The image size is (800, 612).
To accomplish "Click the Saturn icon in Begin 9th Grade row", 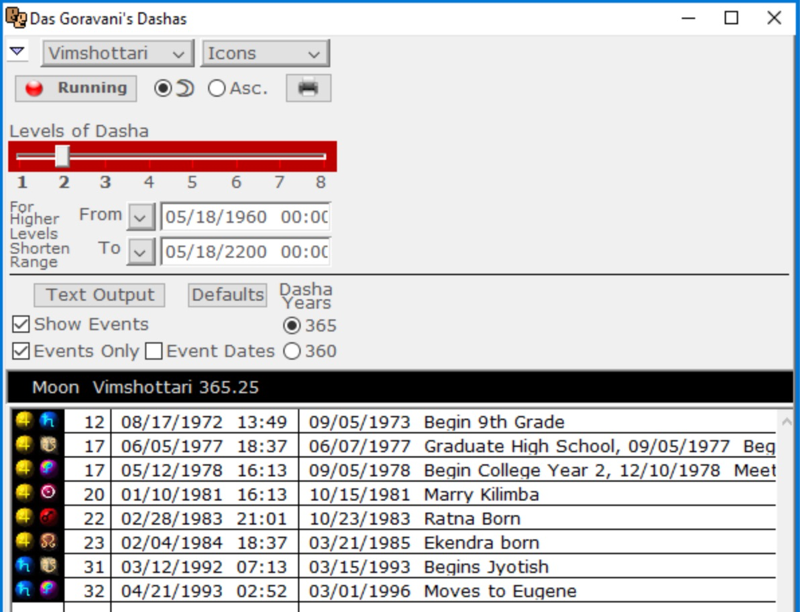I will coord(47,422).
